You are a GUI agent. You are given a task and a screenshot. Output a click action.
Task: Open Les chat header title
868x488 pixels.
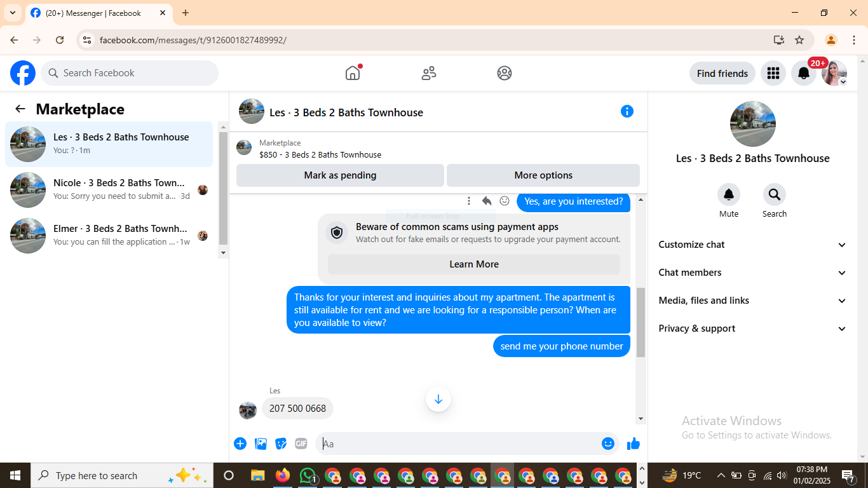pos(346,112)
